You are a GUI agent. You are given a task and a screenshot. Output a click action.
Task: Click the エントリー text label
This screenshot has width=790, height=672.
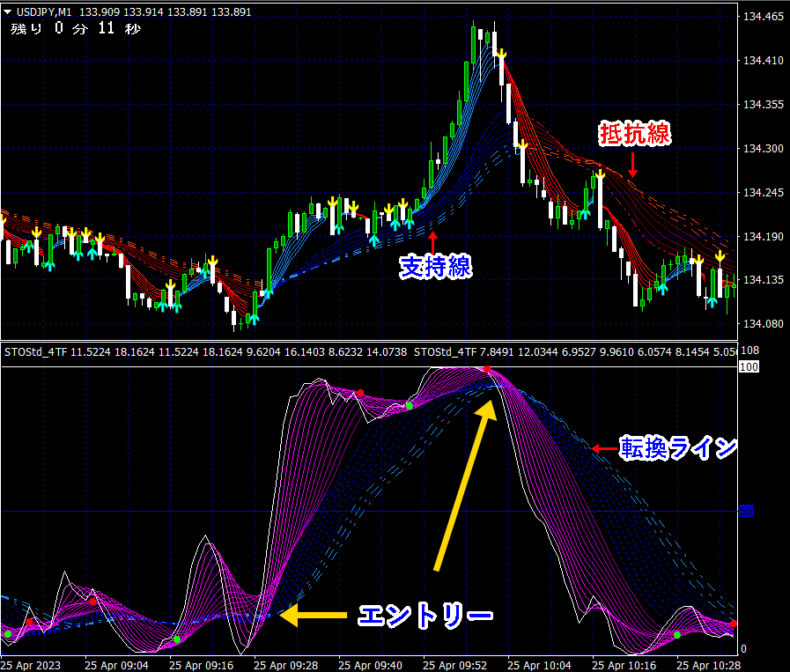click(x=424, y=616)
